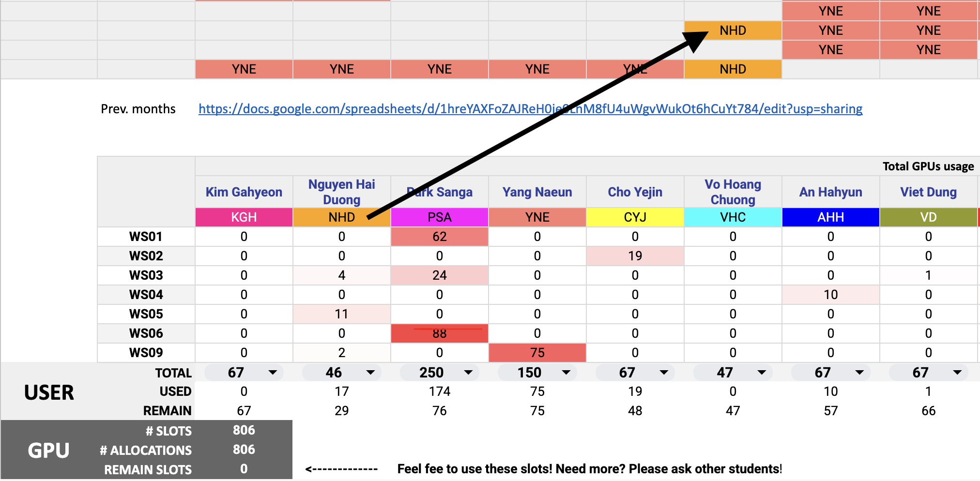Select the WS01 row header

[146, 237]
